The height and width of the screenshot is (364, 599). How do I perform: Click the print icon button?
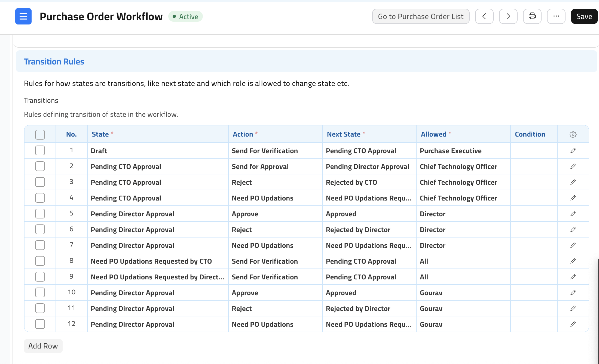click(532, 16)
